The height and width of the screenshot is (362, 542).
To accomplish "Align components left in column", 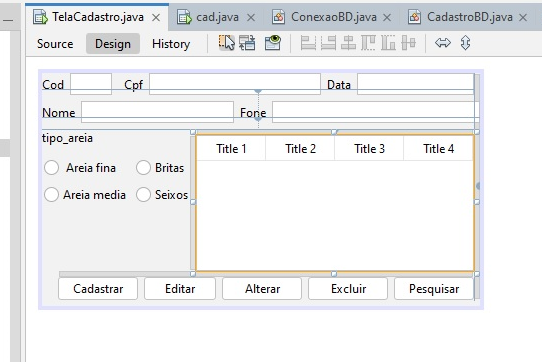I will coord(308,43).
